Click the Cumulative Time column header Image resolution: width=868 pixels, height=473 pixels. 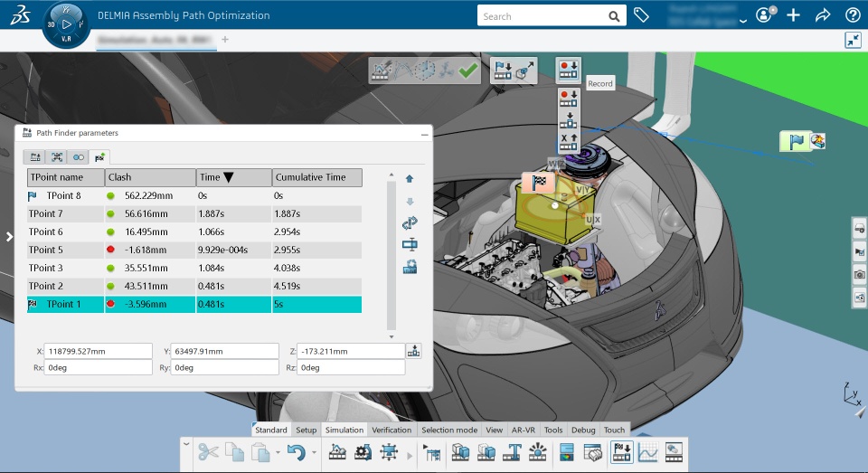point(317,177)
